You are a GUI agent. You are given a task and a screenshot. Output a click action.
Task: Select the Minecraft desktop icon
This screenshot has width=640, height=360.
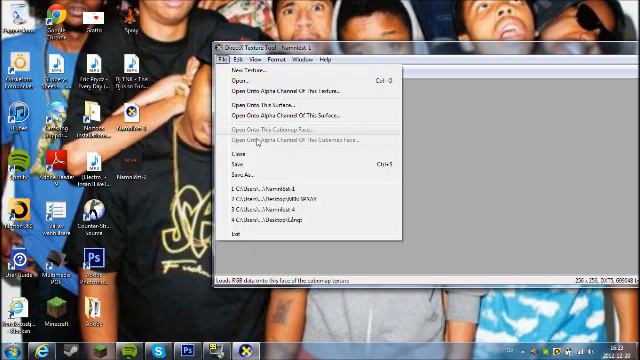pos(56,312)
